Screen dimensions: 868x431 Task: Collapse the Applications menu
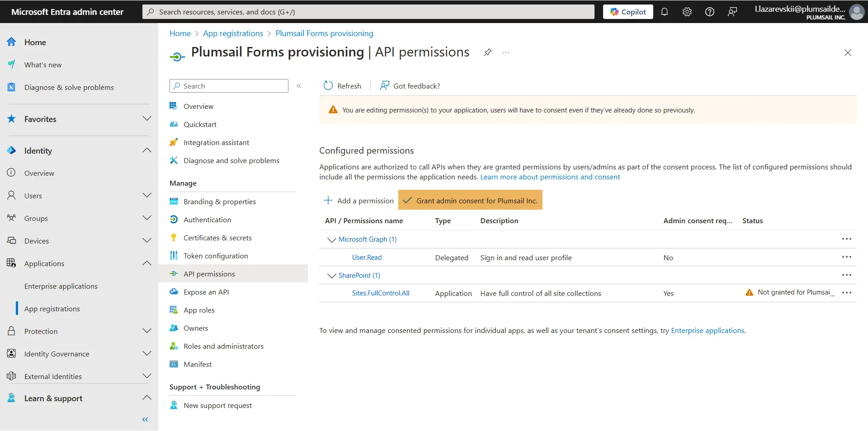click(x=147, y=263)
